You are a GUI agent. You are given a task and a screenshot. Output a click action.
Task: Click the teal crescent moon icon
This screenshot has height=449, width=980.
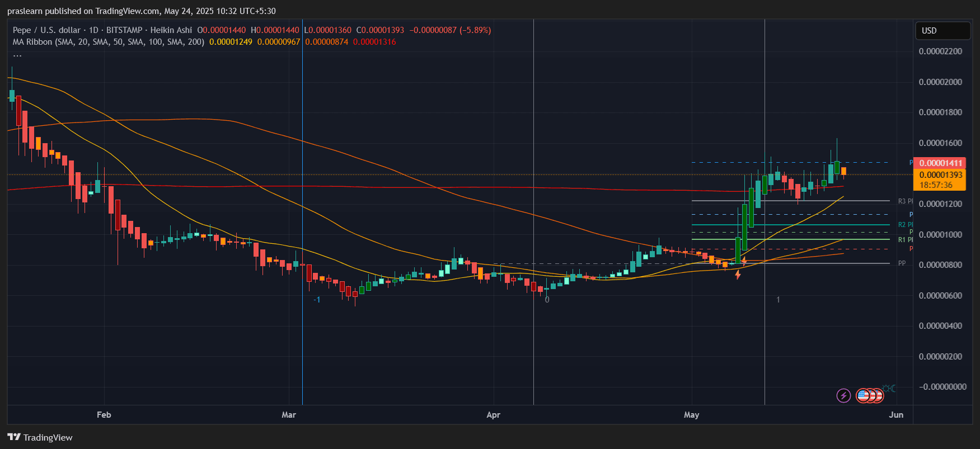[x=893, y=388]
